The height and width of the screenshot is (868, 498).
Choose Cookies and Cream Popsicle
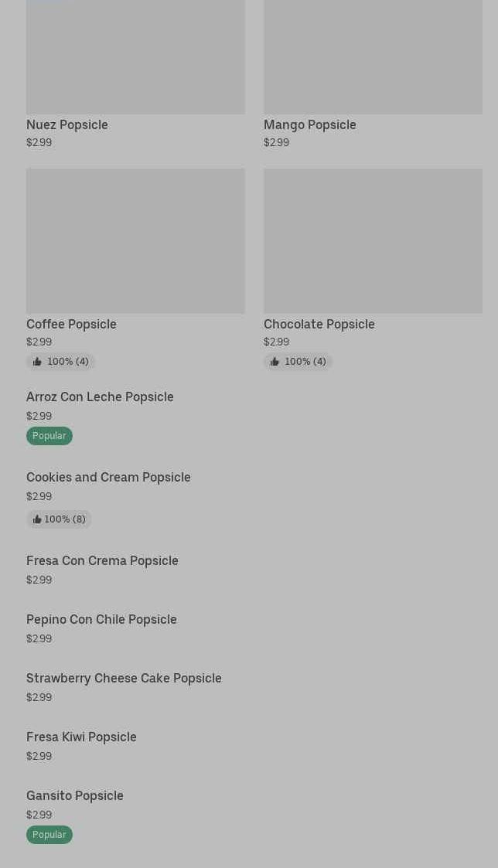point(108,478)
